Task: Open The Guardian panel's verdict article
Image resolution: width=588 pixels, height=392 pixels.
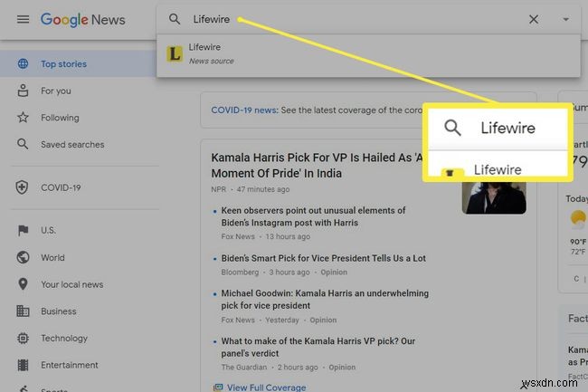Action: pyautogui.click(x=318, y=347)
